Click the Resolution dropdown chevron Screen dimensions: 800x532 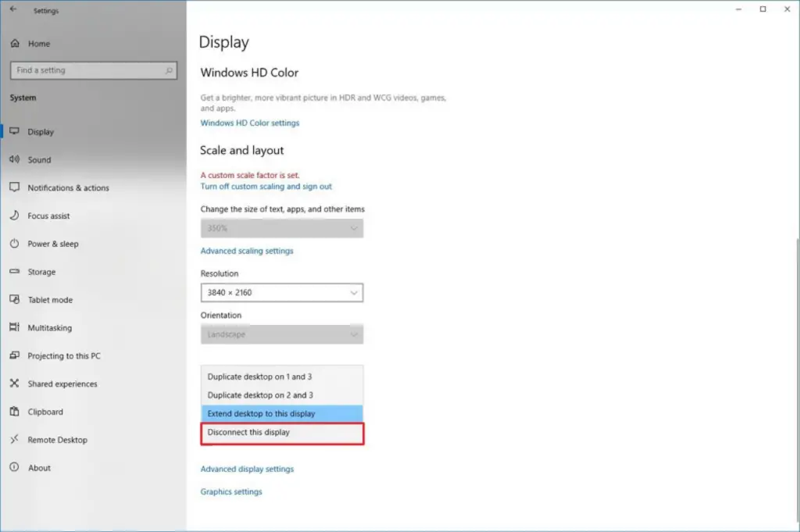(x=354, y=293)
